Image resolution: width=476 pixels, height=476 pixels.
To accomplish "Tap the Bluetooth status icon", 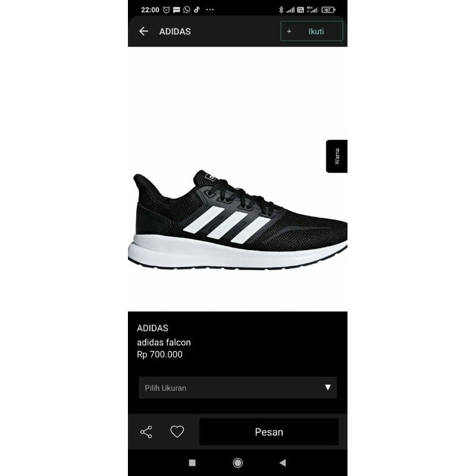I will pyautogui.click(x=281, y=10).
